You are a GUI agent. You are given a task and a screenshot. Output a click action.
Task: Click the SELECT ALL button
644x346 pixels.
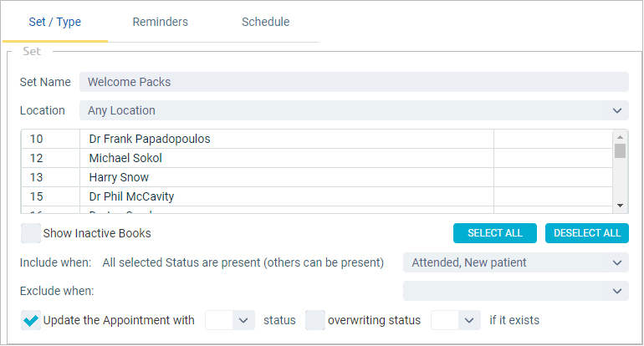coord(495,233)
